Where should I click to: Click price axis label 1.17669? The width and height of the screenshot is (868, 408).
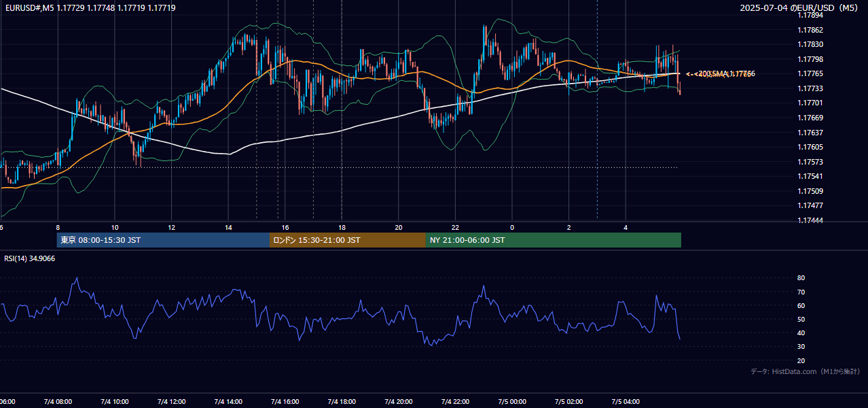810,118
